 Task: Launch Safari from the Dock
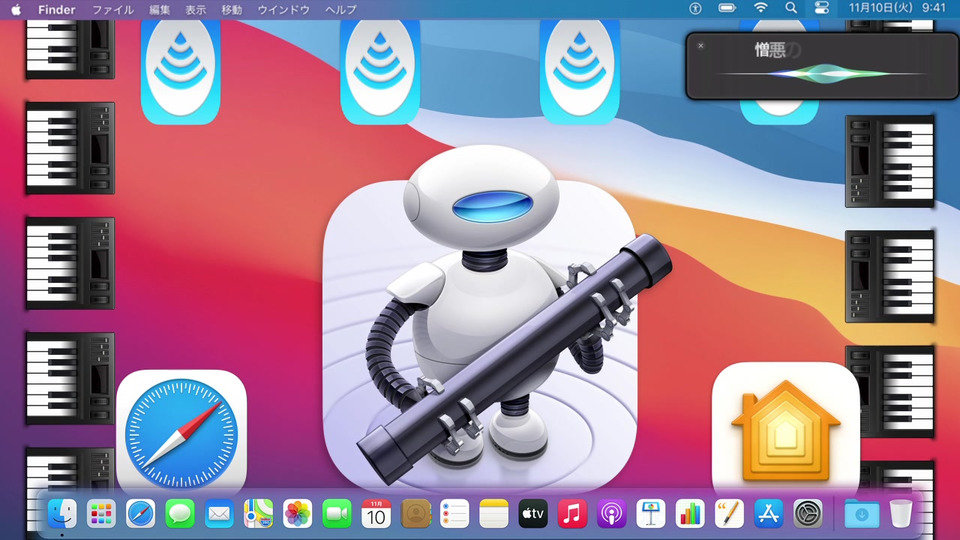pyautogui.click(x=140, y=514)
